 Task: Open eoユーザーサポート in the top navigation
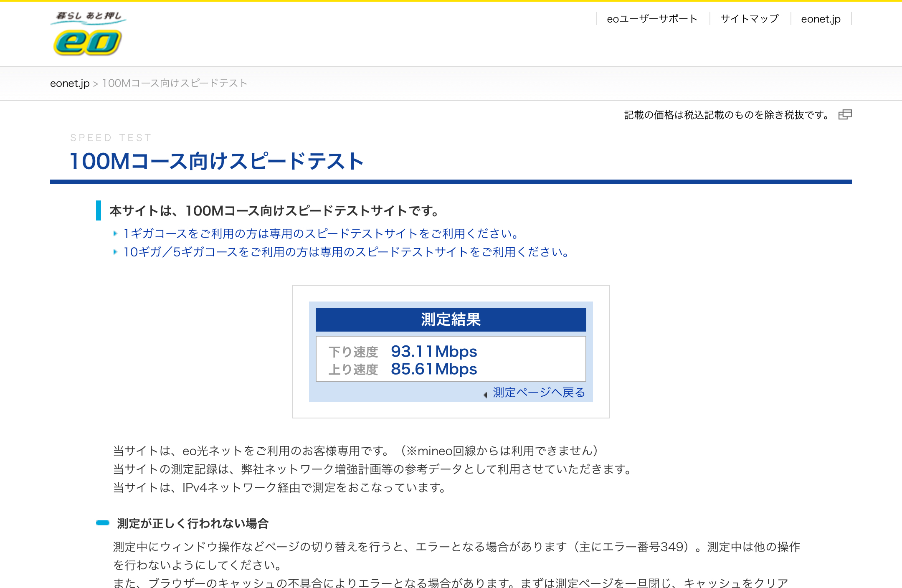652,19
